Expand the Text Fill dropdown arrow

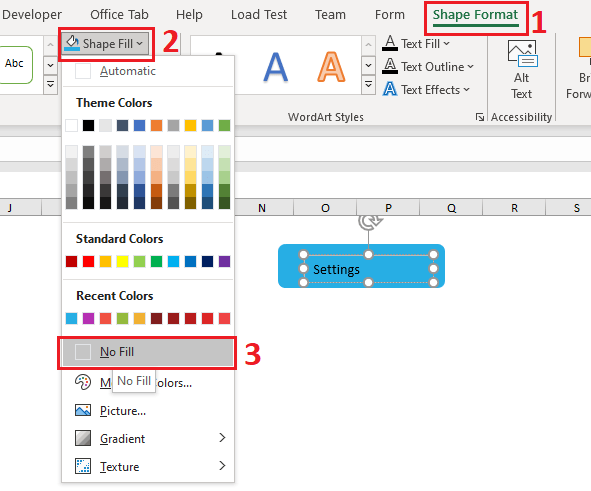click(447, 44)
